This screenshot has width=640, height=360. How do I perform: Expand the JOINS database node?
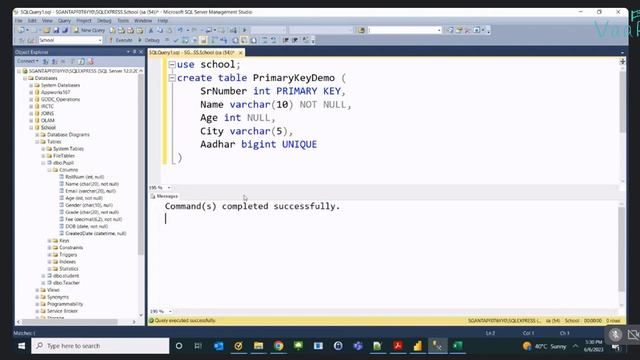31,113
